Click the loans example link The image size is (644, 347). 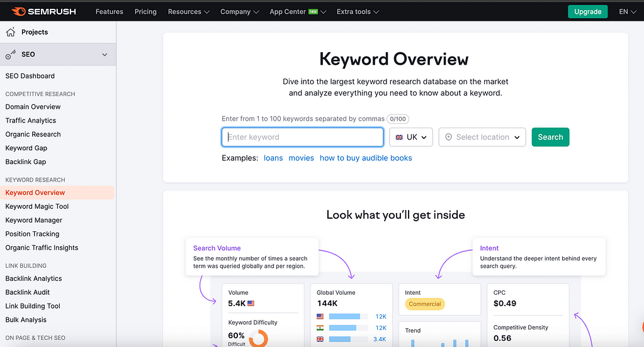click(x=273, y=158)
